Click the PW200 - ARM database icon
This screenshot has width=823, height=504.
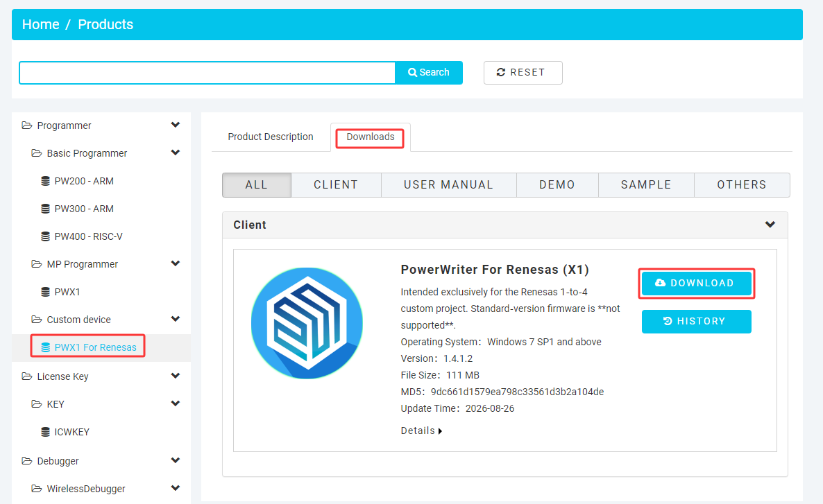pyautogui.click(x=46, y=181)
